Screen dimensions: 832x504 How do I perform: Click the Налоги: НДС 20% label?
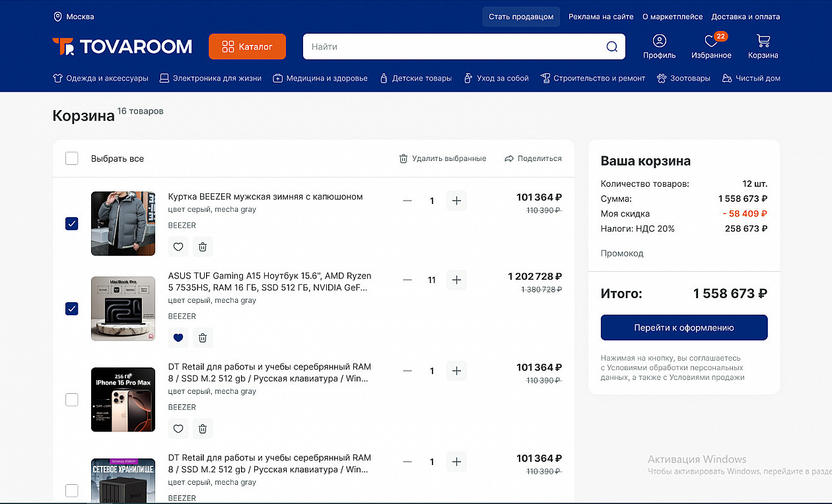[638, 229]
